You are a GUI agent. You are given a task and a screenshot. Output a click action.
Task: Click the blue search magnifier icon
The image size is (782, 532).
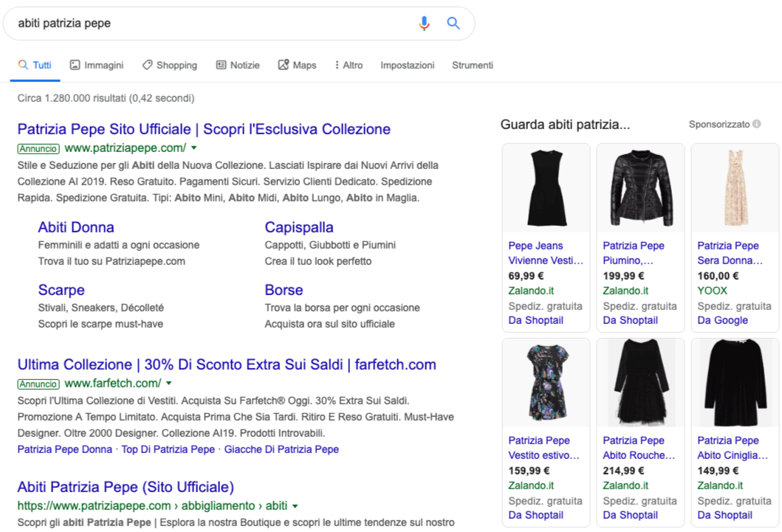[x=453, y=23]
